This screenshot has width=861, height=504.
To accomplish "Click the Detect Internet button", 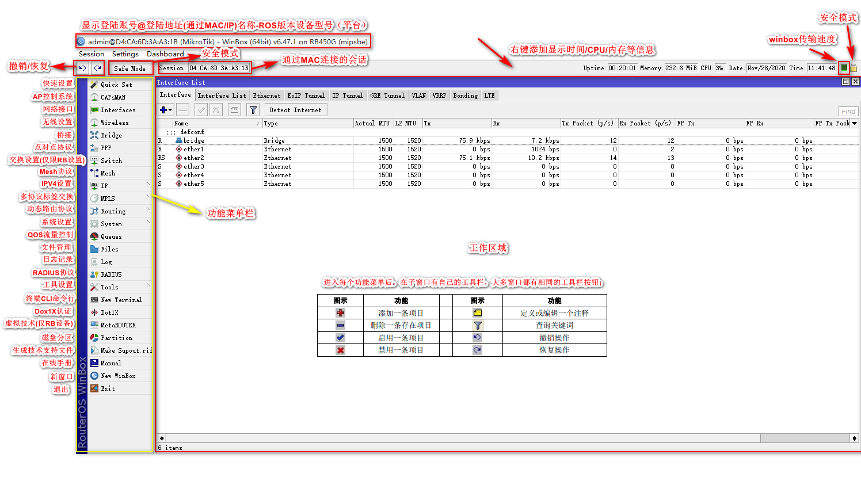I will point(295,110).
